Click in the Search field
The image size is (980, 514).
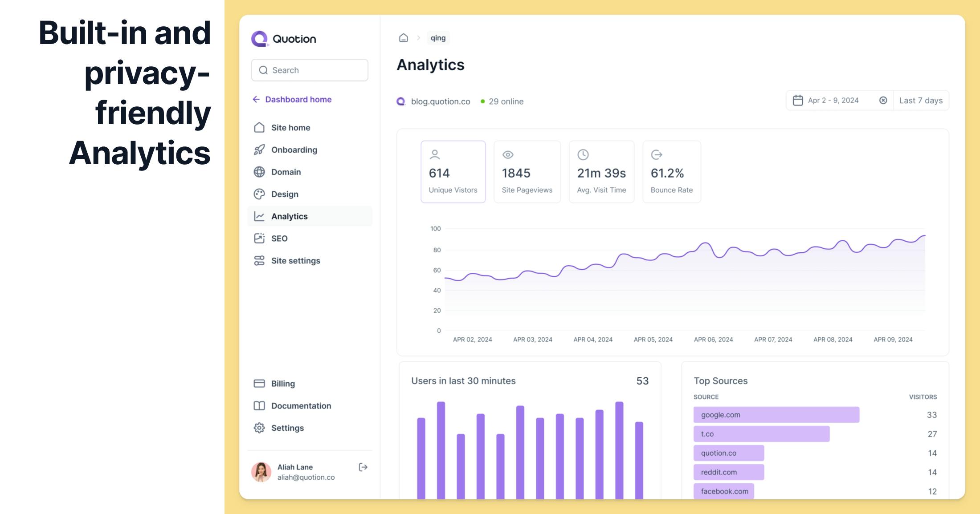tap(310, 70)
